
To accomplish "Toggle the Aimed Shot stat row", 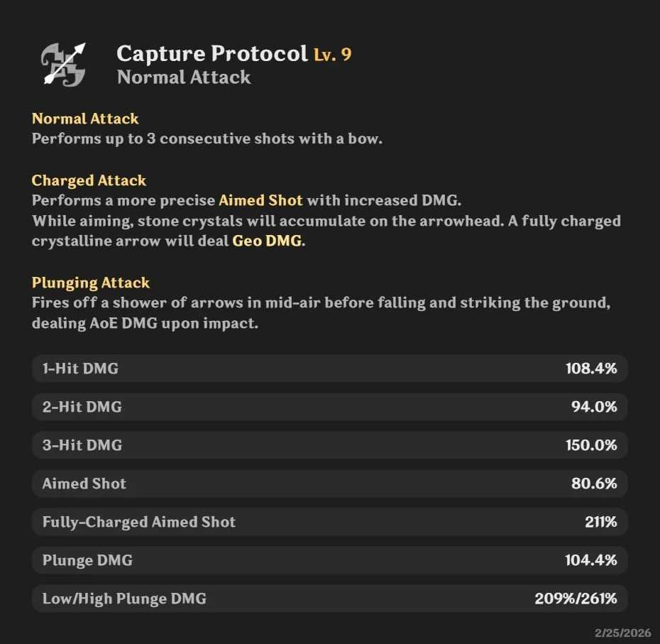I will [x=330, y=484].
